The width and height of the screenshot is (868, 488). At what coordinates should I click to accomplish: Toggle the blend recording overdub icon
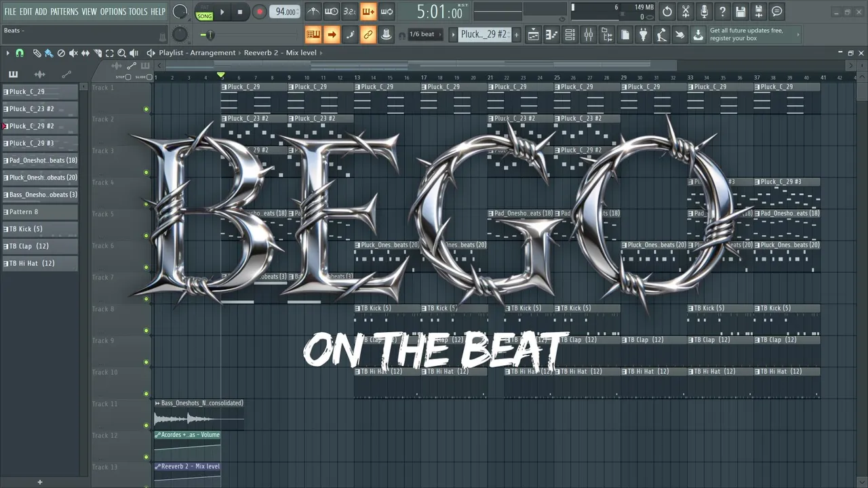(x=368, y=12)
